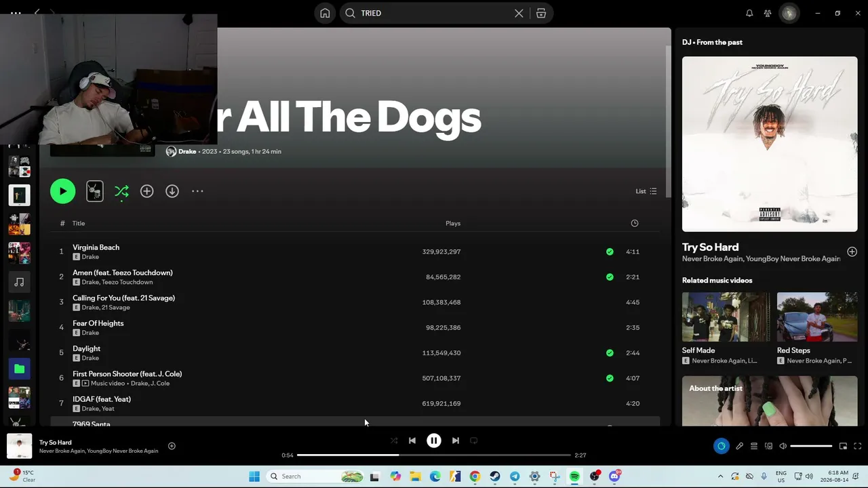Sort the tracklist by Plays column
The width and height of the screenshot is (868, 488).
453,223
